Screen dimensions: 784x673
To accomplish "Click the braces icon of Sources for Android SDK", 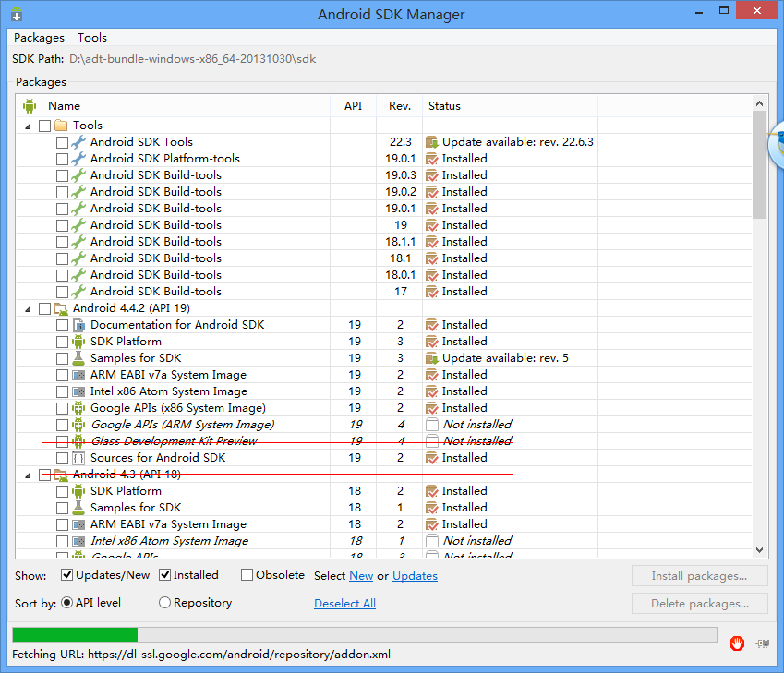I will [x=78, y=458].
